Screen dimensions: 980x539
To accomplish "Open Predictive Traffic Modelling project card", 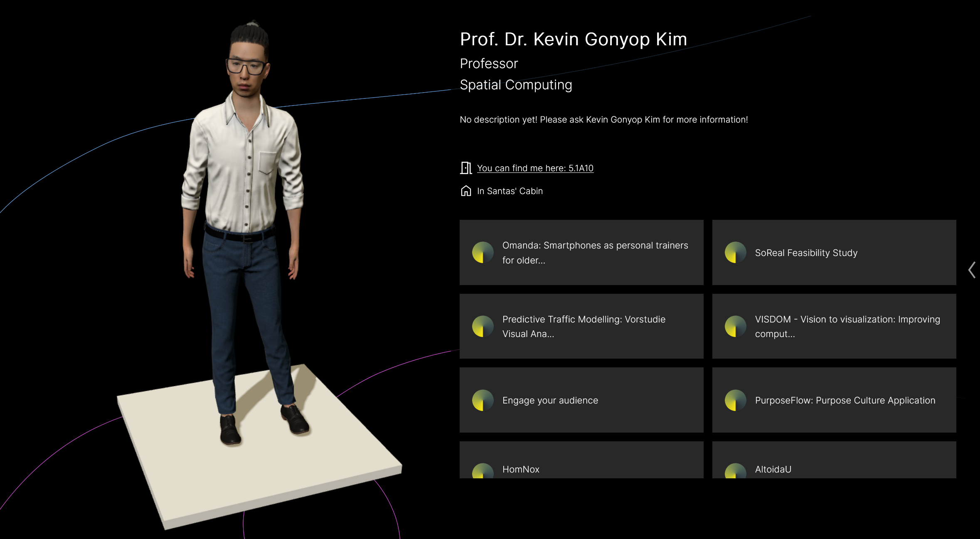I will [x=581, y=326].
